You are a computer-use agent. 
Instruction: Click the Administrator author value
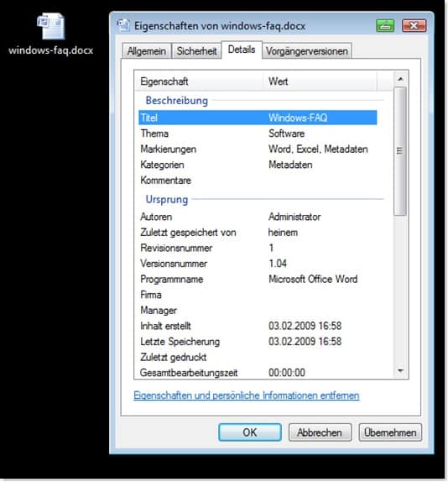(294, 217)
